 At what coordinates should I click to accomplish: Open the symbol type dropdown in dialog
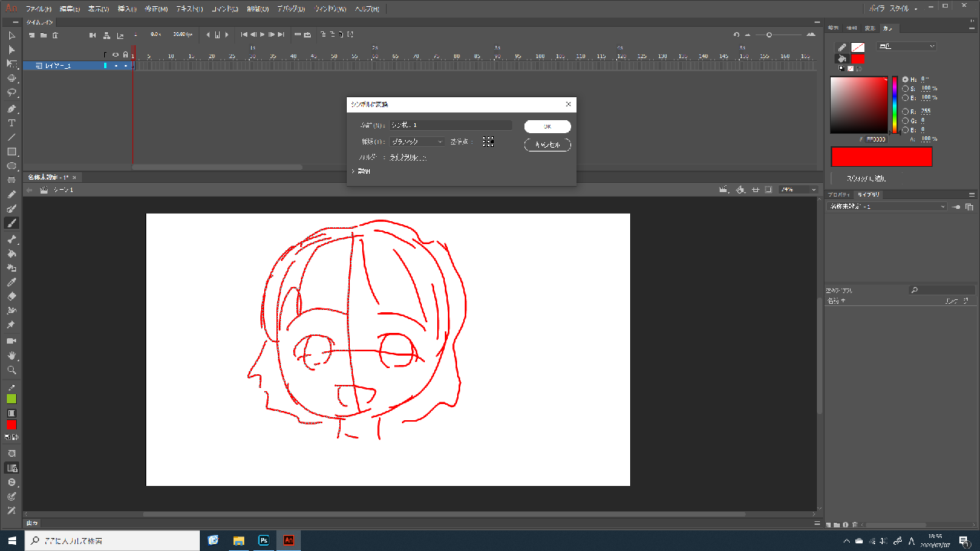pos(417,142)
